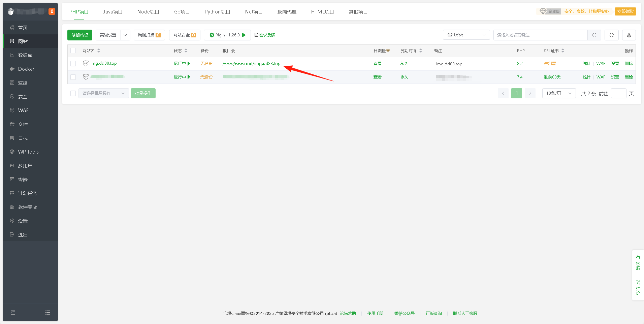The height and width of the screenshot is (324, 644).
Task: Check the img.dd88.top row checkbox
Action: [x=73, y=64]
